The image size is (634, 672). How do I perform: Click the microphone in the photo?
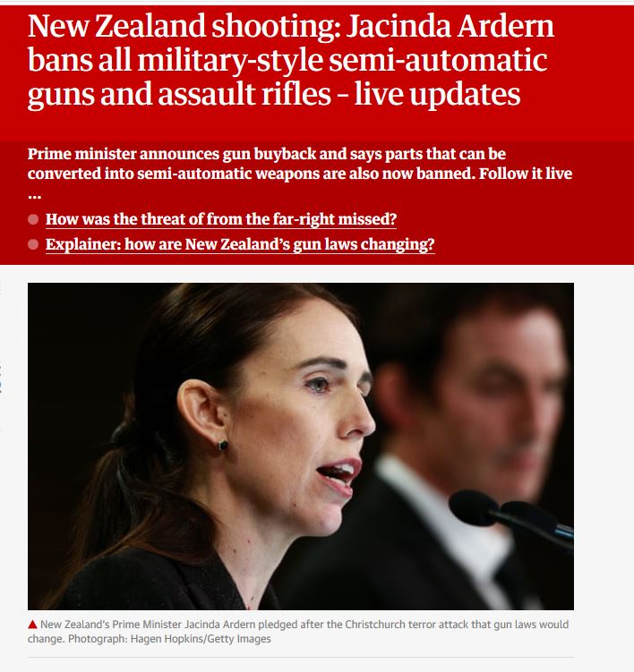pyautogui.click(x=510, y=516)
